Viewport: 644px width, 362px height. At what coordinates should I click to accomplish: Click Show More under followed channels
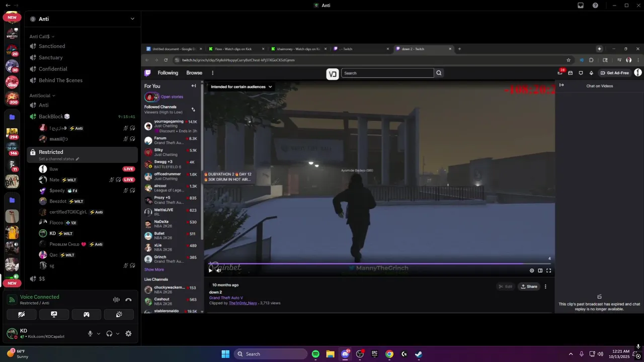click(154, 269)
